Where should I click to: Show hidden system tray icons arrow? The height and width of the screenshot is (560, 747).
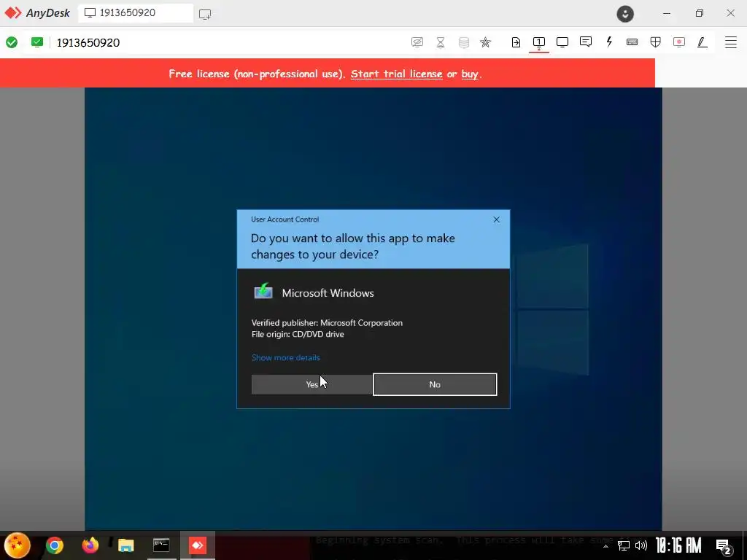(x=605, y=545)
